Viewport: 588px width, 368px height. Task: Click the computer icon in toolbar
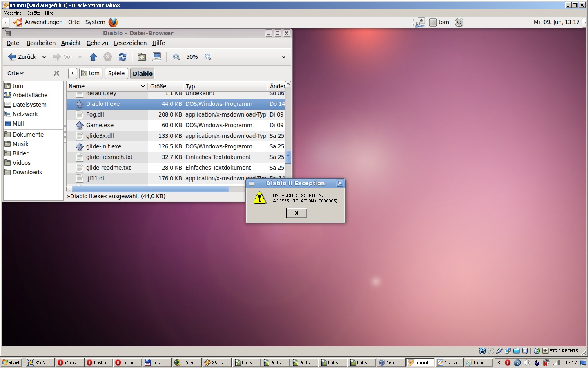click(x=157, y=57)
